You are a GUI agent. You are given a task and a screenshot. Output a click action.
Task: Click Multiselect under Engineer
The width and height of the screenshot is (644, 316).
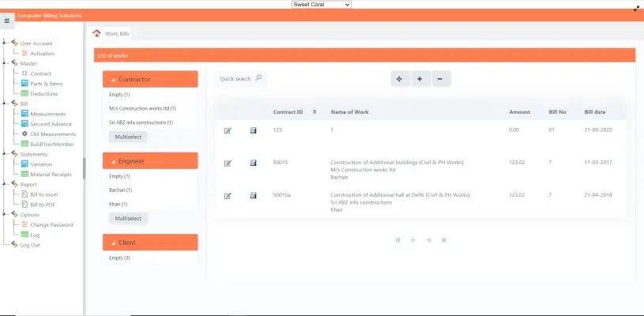pos(128,218)
